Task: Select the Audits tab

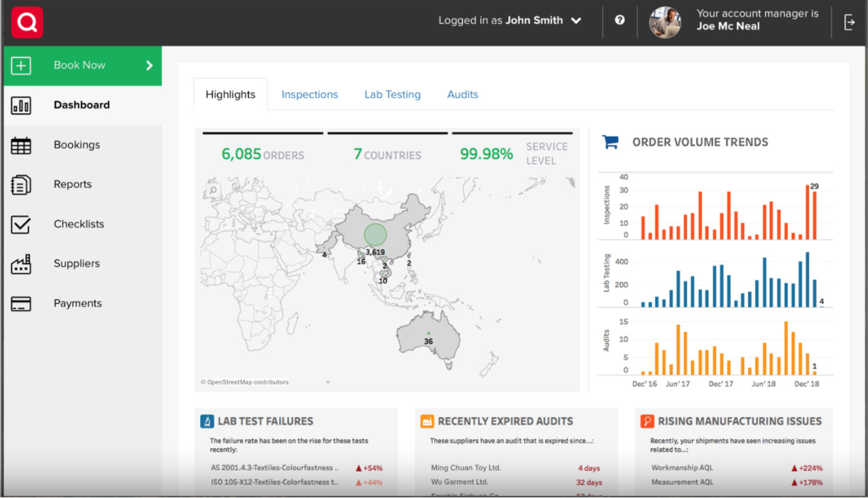Action: click(x=462, y=94)
